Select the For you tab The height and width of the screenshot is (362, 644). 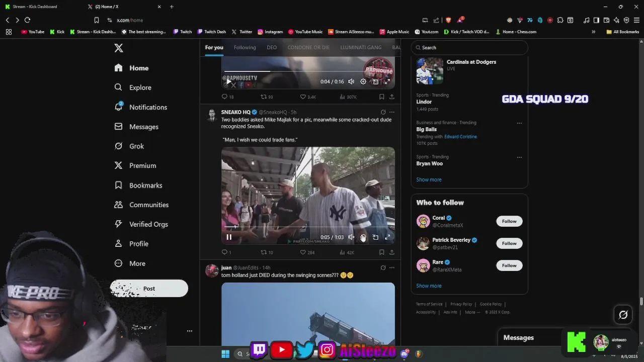(214, 47)
